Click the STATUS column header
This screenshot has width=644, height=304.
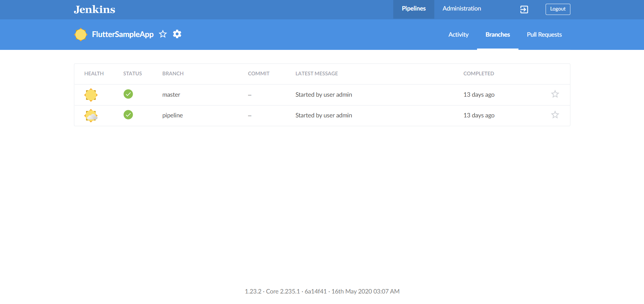(133, 74)
